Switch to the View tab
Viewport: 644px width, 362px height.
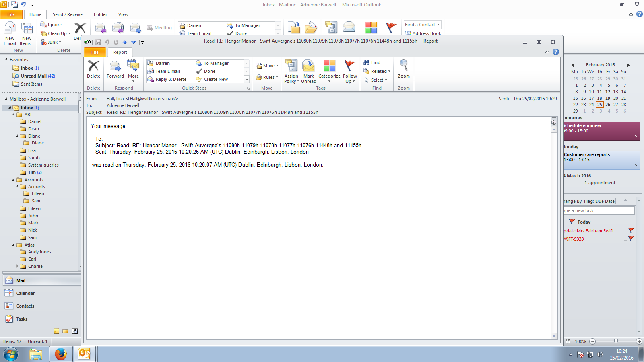(123, 14)
